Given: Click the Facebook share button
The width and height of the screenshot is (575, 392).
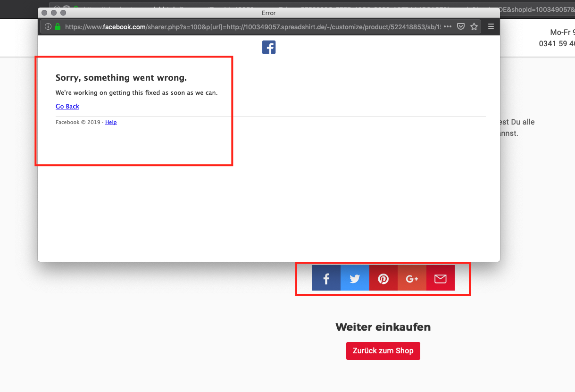Looking at the screenshot, I should click(326, 278).
